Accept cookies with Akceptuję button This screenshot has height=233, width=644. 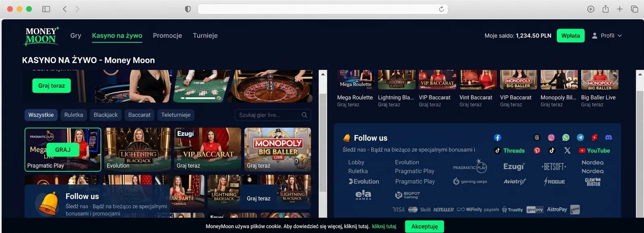pos(425,227)
